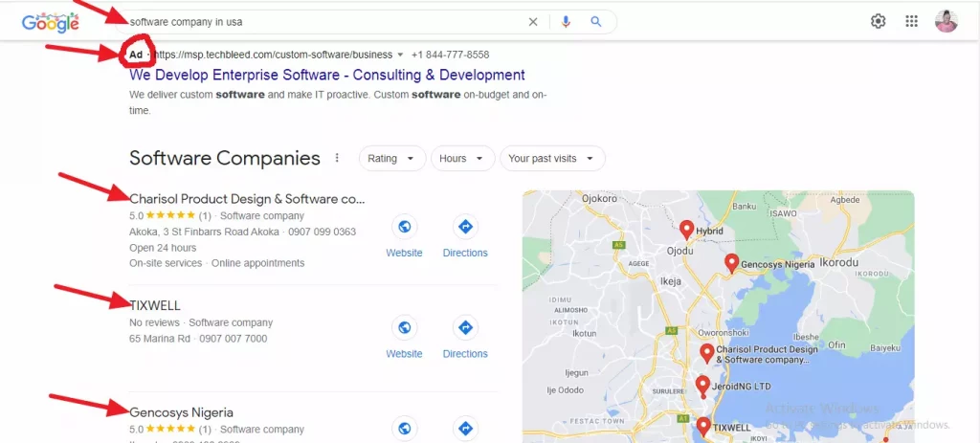
Task: Open the Google logo homepage link
Action: click(50, 23)
